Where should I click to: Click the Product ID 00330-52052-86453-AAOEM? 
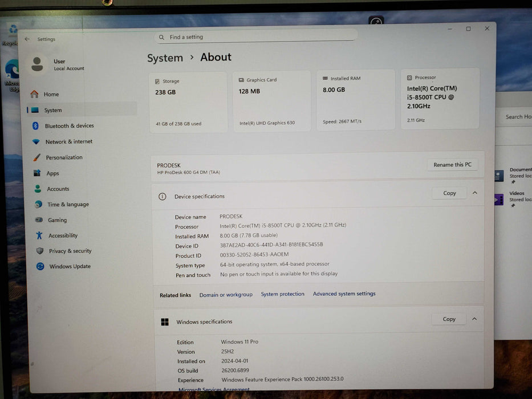pos(254,254)
